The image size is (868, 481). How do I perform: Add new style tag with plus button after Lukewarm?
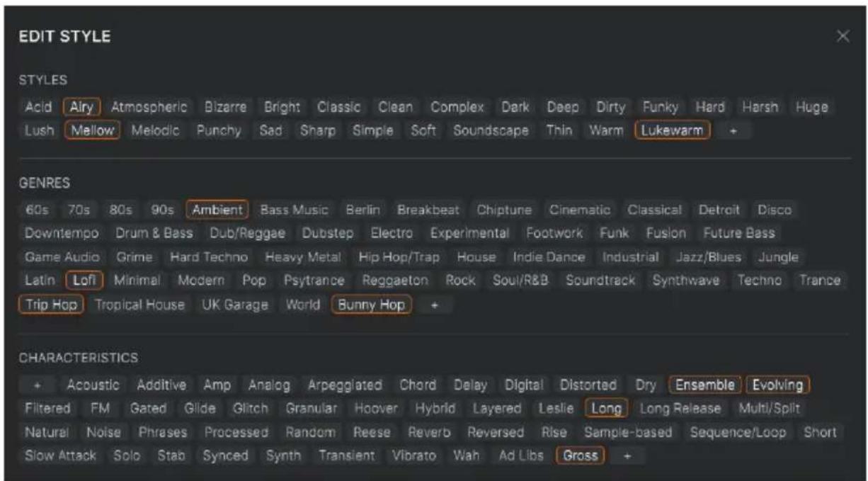coord(733,130)
